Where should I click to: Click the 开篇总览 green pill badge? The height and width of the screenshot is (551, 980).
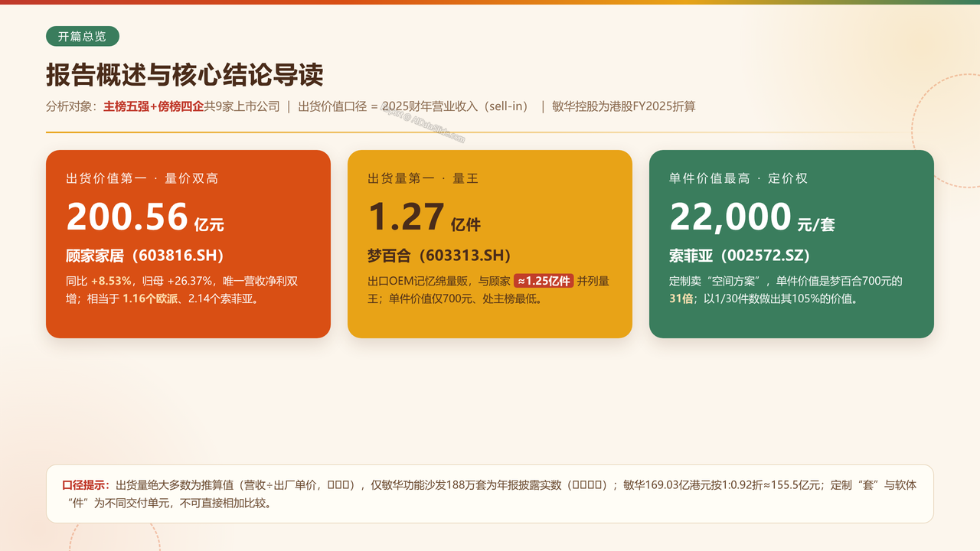[x=83, y=36]
